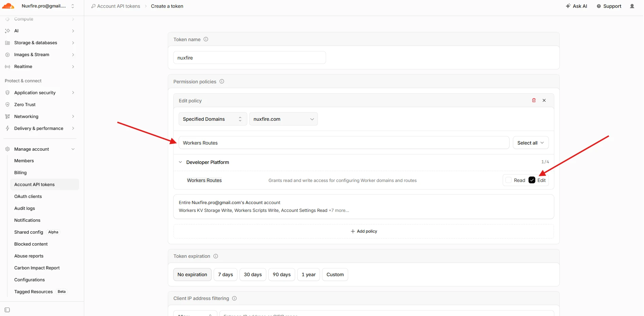Open Zero Trust in sidebar
644x316 pixels.
click(25, 104)
